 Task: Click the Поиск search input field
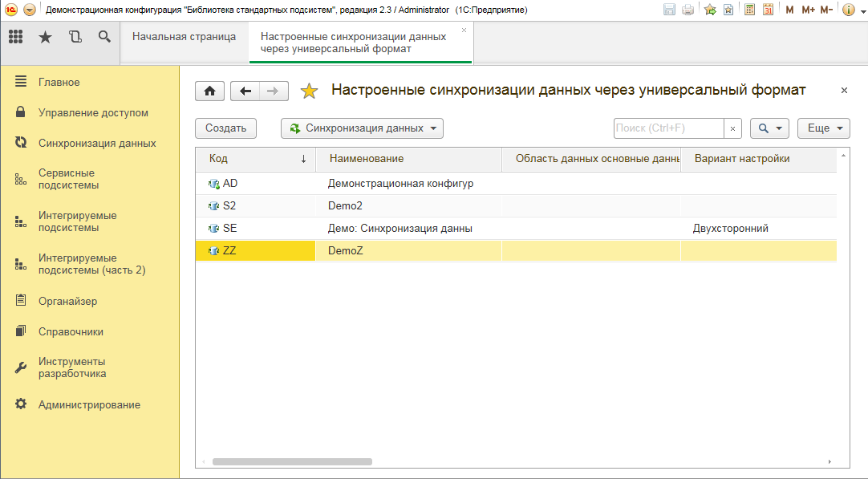[668, 128]
